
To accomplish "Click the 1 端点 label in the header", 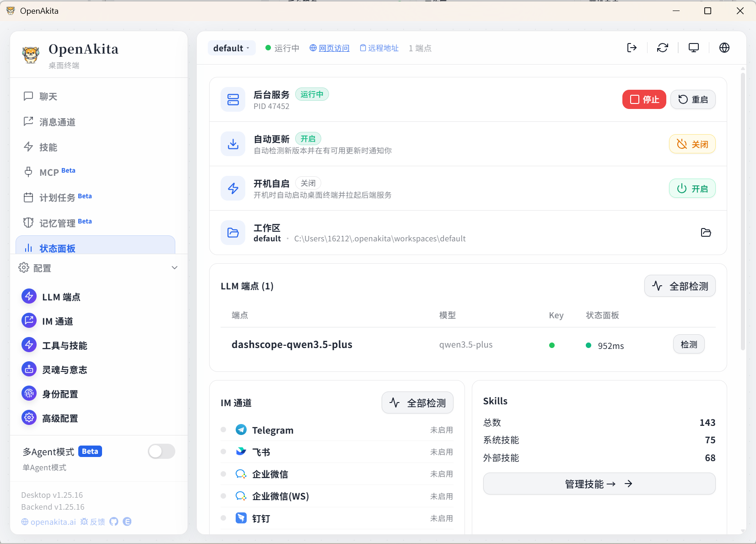I will click(420, 48).
